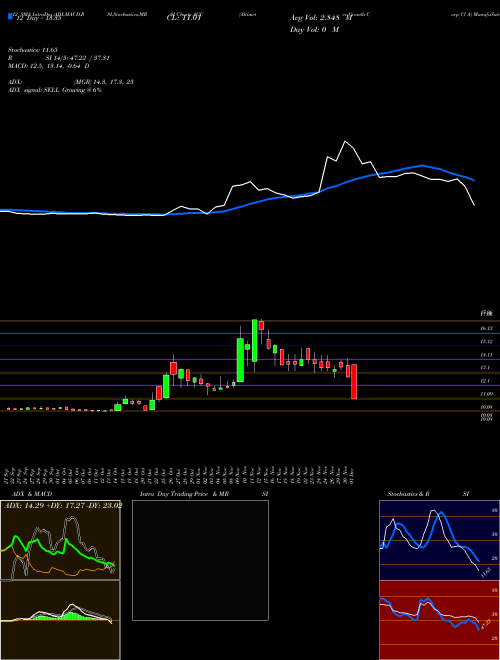
Task: Click the 'Stochastics & RSI' panel title
Action: point(428,494)
